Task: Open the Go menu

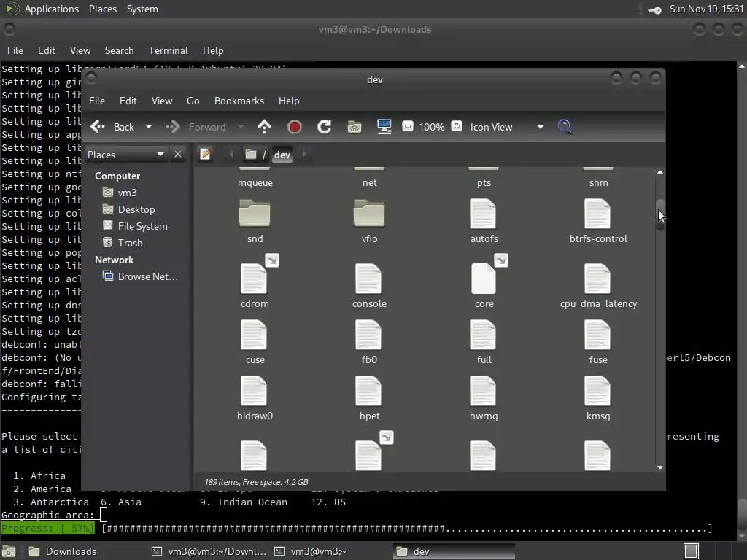Action: point(193,101)
